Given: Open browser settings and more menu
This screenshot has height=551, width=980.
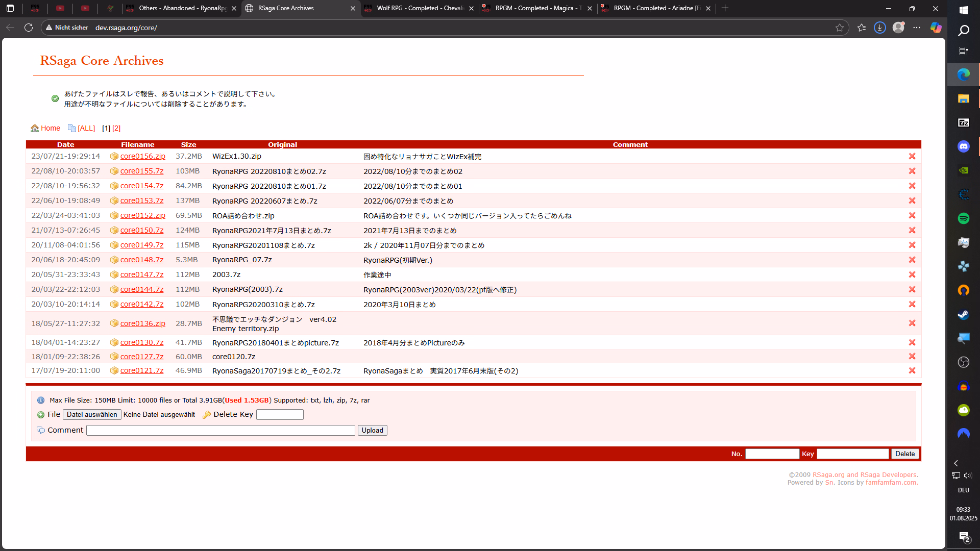Looking at the screenshot, I should tap(917, 28).
